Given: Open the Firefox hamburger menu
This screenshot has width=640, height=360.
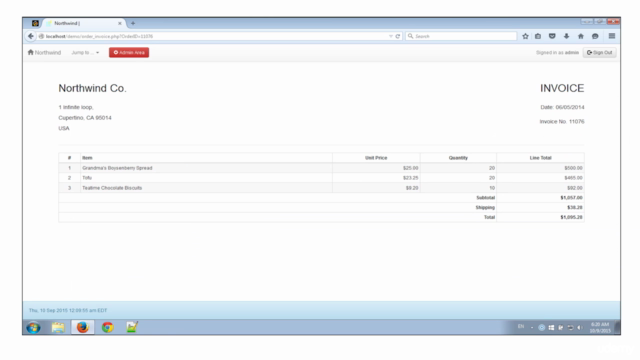Looking at the screenshot, I should coord(612,36).
